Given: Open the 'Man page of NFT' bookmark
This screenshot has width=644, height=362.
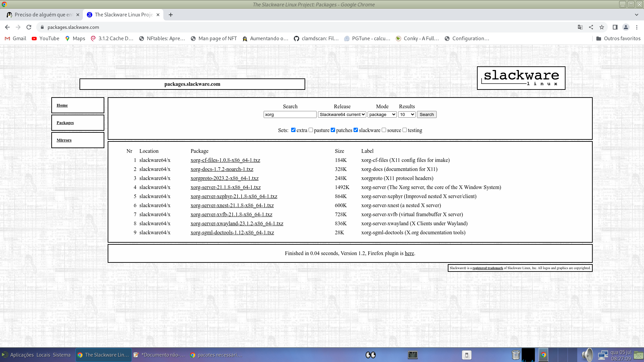Looking at the screenshot, I should click(x=214, y=39).
